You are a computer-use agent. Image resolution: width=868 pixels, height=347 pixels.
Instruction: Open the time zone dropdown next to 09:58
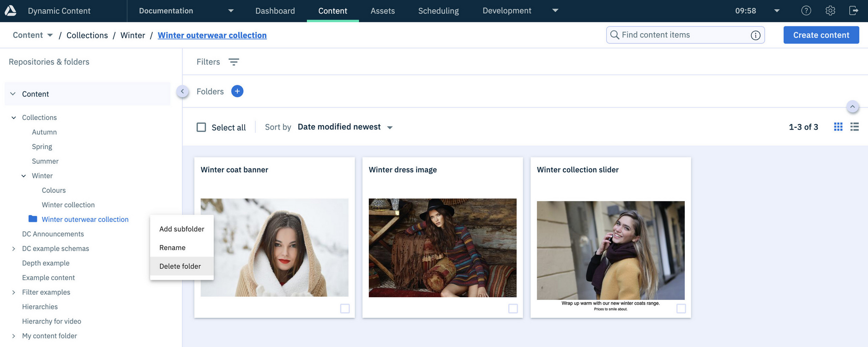[777, 11]
